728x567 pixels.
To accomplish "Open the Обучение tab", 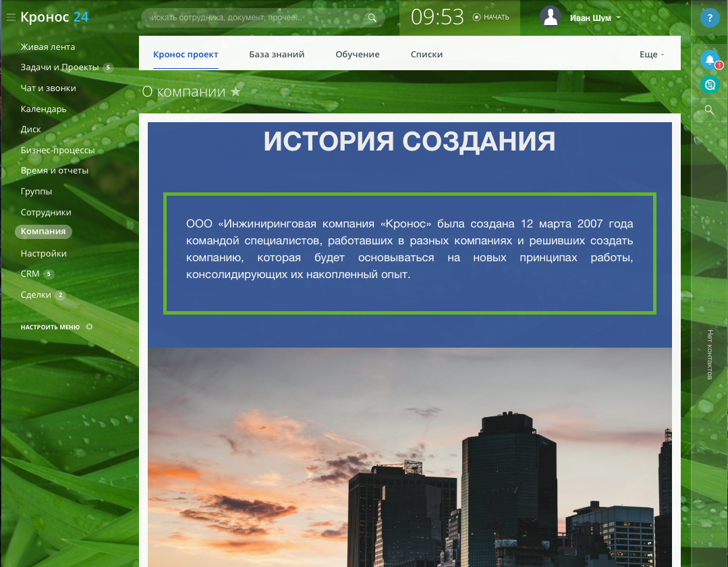I will [358, 54].
